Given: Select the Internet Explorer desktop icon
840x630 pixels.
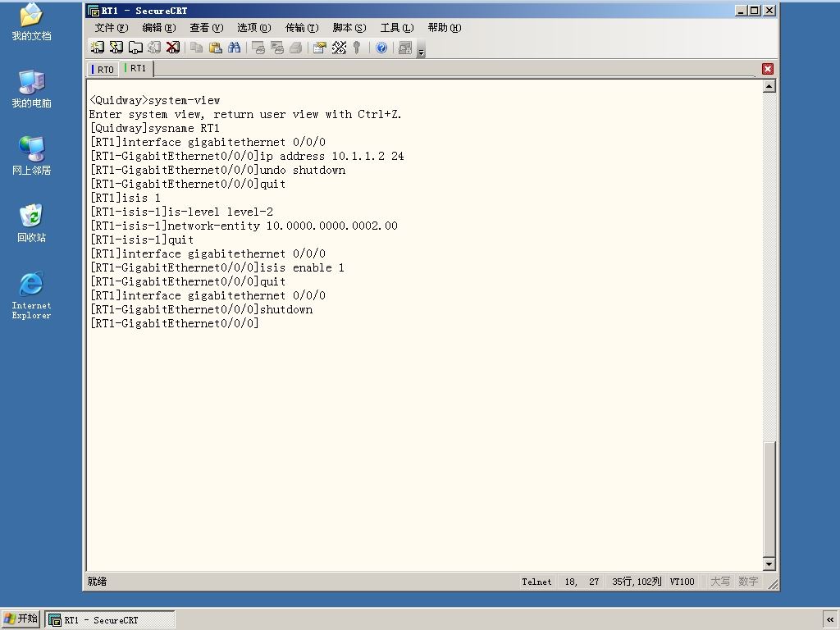Looking at the screenshot, I should point(32,295).
